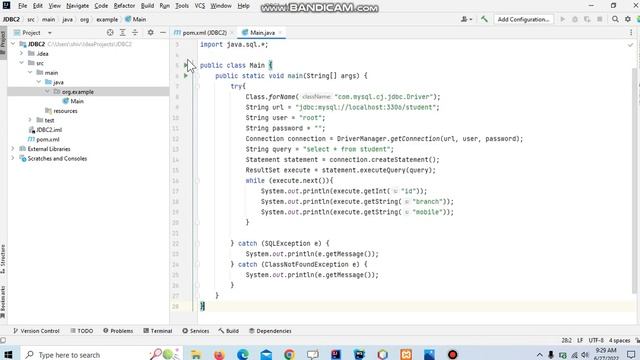Click the 4 spaces indent status entry
The height and width of the screenshot is (360, 640).
620,340
